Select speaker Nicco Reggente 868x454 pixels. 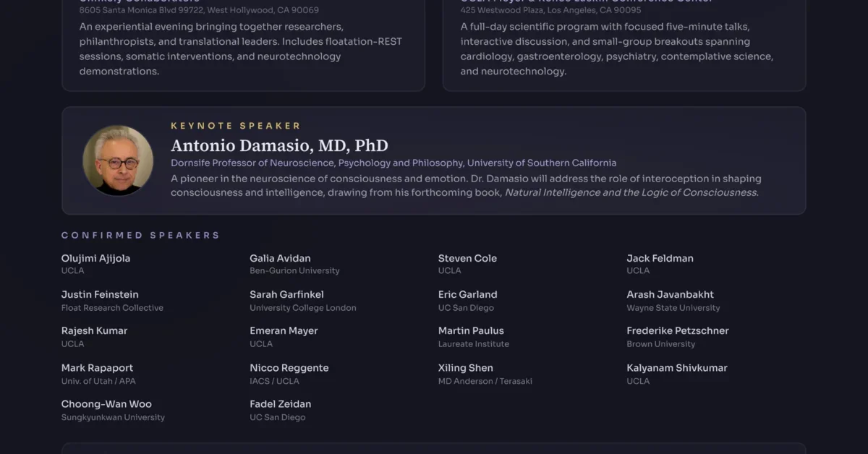(289, 368)
